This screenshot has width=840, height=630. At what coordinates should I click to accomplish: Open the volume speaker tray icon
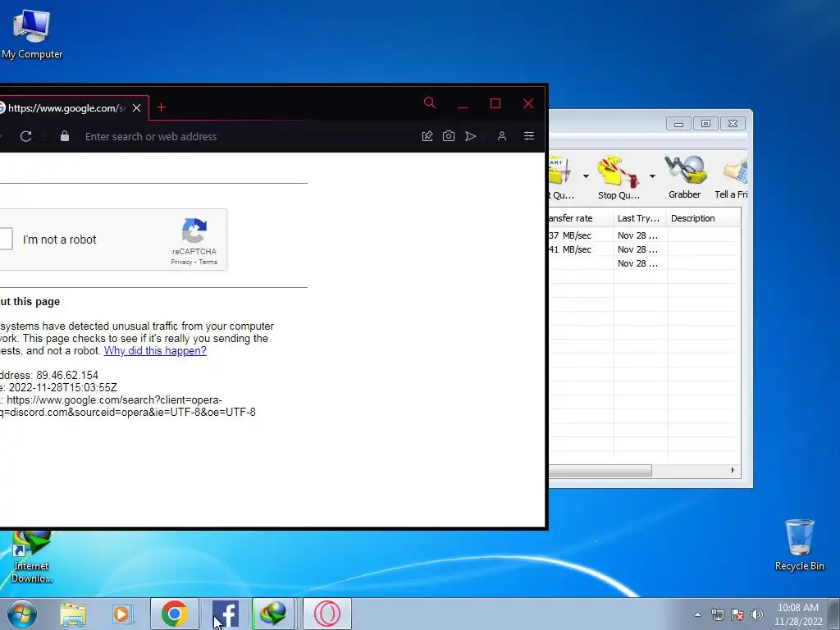[757, 614]
